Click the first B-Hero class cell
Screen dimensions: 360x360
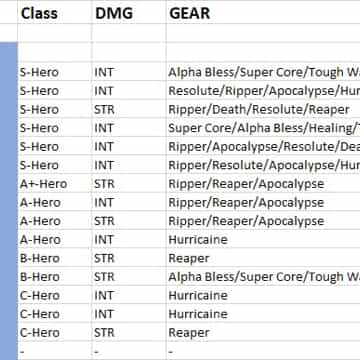[x=55, y=258]
